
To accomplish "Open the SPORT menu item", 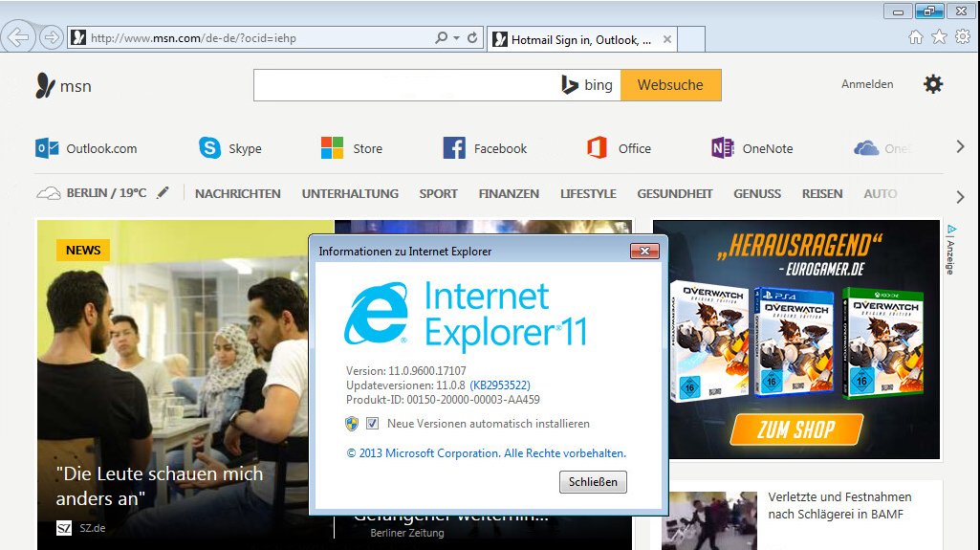I will 438,194.
